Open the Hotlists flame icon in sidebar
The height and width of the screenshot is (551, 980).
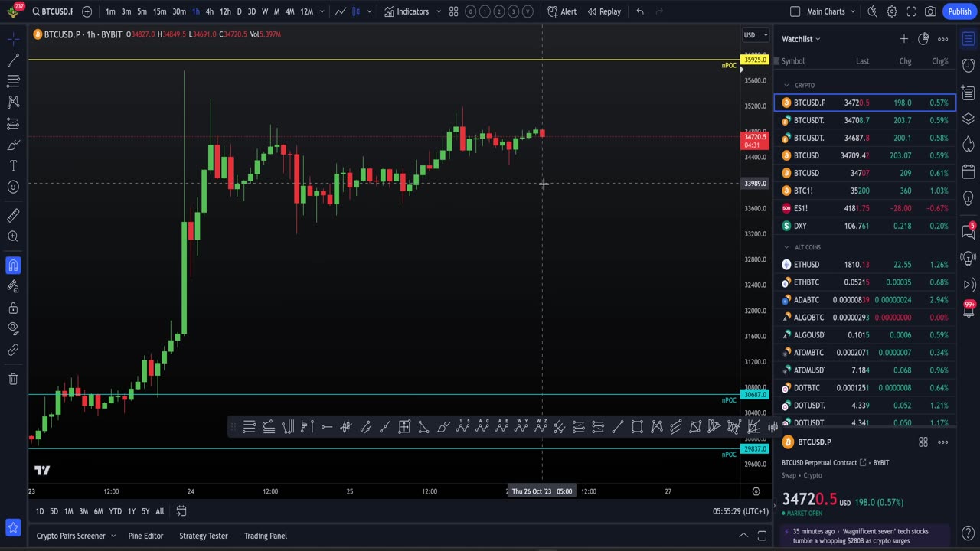pyautogui.click(x=969, y=144)
